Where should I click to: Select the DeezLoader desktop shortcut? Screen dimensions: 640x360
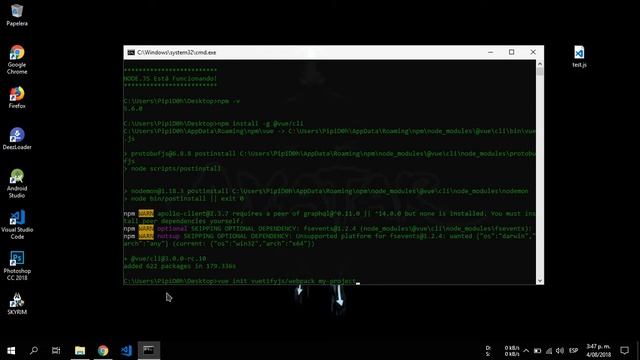(x=17, y=139)
